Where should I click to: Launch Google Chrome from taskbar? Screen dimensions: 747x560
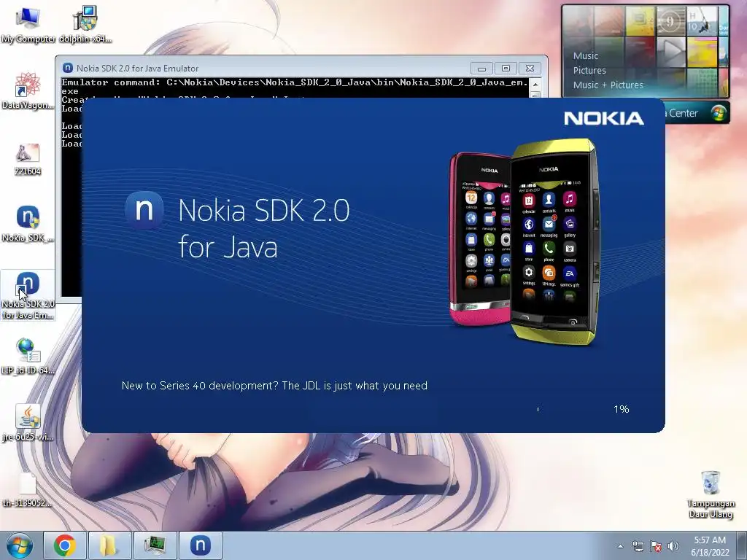pos(65,545)
